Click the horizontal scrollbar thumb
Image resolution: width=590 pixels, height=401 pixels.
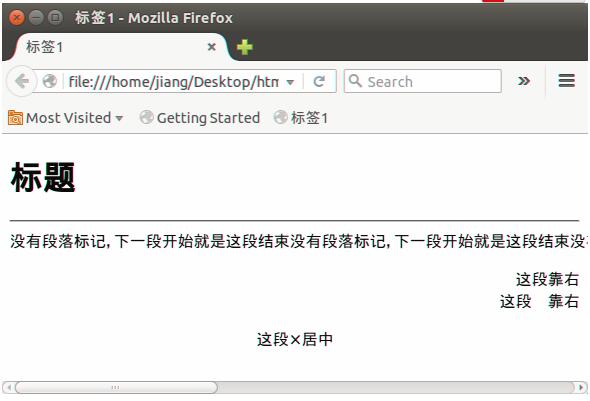tap(116, 387)
